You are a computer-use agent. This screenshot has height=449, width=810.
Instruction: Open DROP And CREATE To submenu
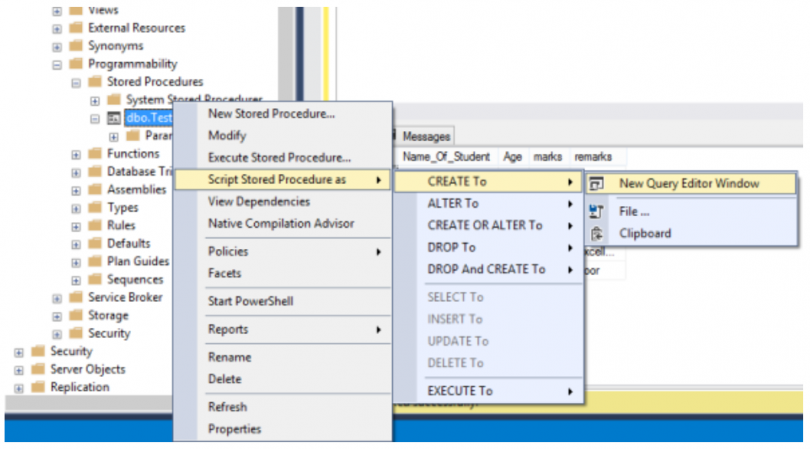point(487,270)
